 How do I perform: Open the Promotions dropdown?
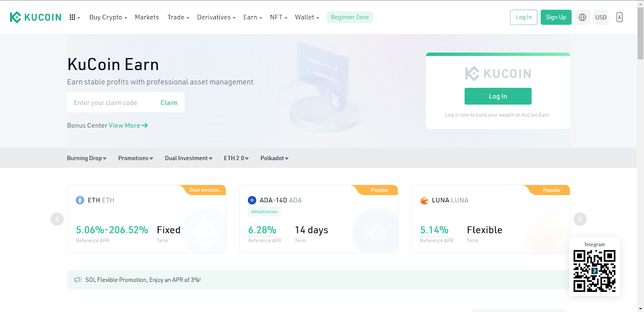(136, 158)
